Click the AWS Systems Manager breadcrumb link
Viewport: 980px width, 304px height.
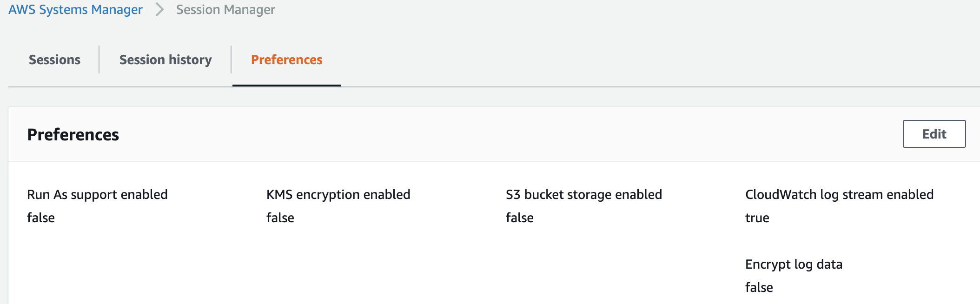click(x=75, y=10)
